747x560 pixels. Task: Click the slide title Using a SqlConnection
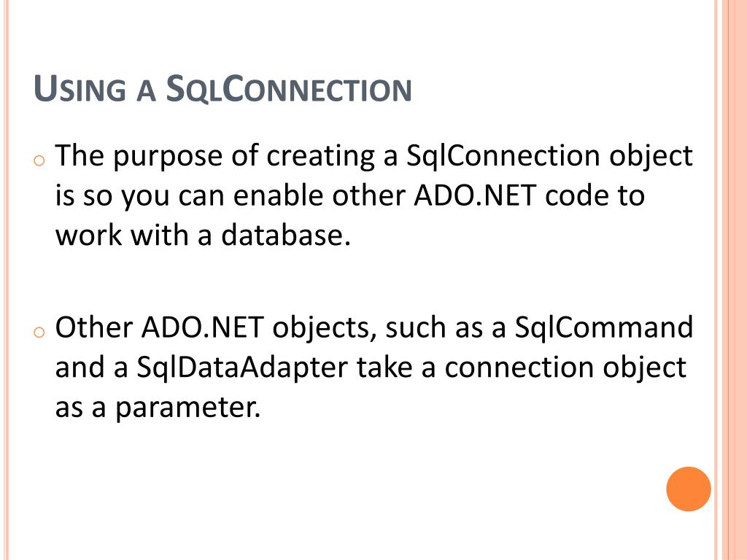coord(222,88)
